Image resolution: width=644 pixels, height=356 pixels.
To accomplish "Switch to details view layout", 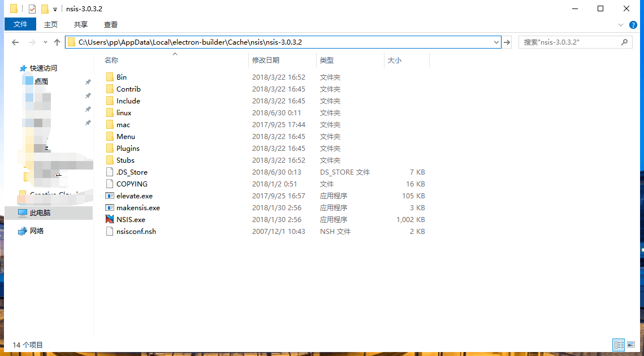I will point(619,344).
